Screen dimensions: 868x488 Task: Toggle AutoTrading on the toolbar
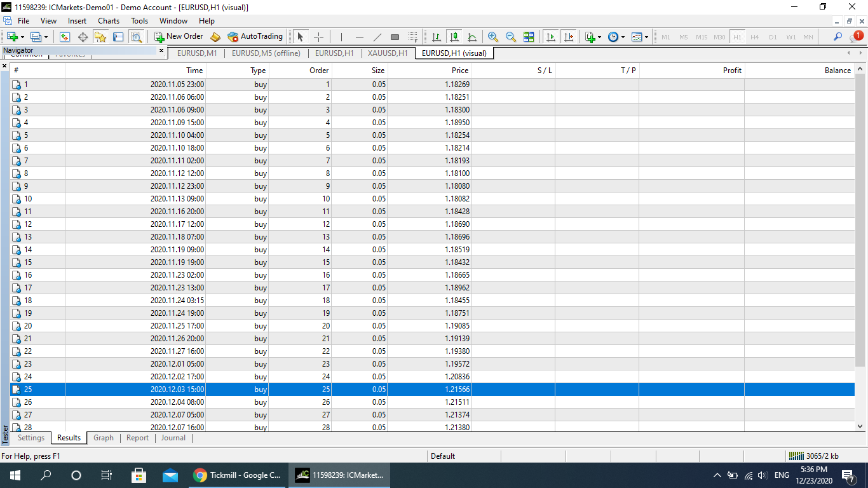[x=255, y=37]
